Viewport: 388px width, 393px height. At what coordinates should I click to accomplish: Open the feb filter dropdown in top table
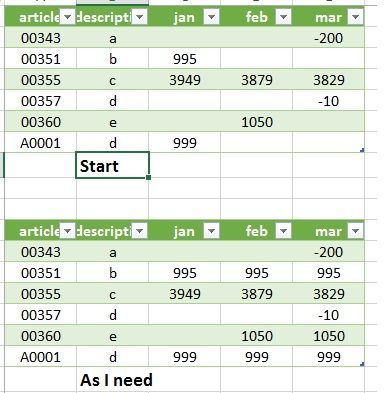[283, 17]
